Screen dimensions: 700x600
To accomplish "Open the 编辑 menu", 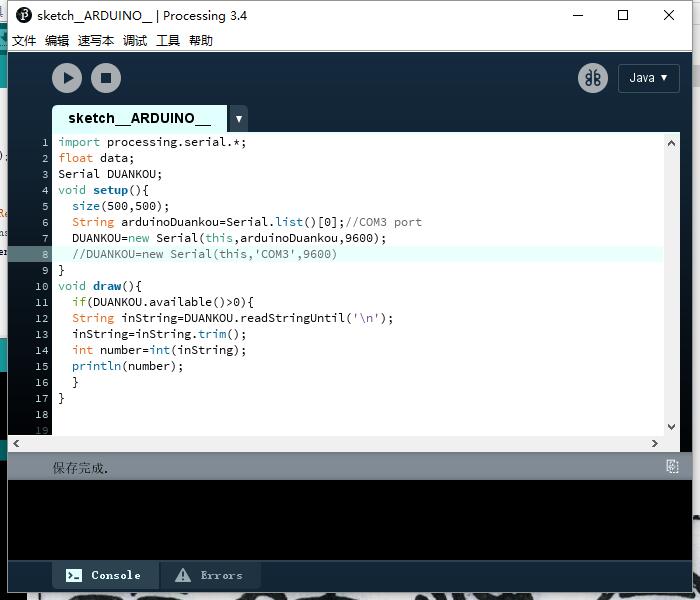I will [57, 41].
